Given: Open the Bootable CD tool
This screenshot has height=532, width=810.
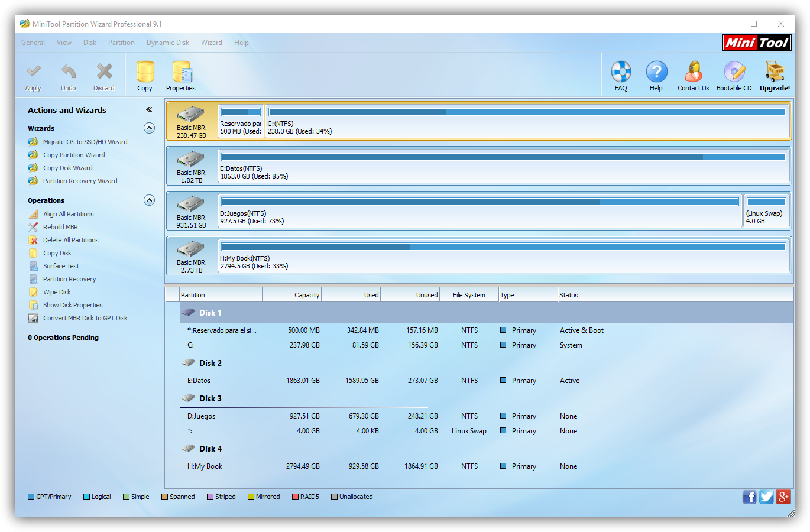Looking at the screenshot, I should click(734, 72).
